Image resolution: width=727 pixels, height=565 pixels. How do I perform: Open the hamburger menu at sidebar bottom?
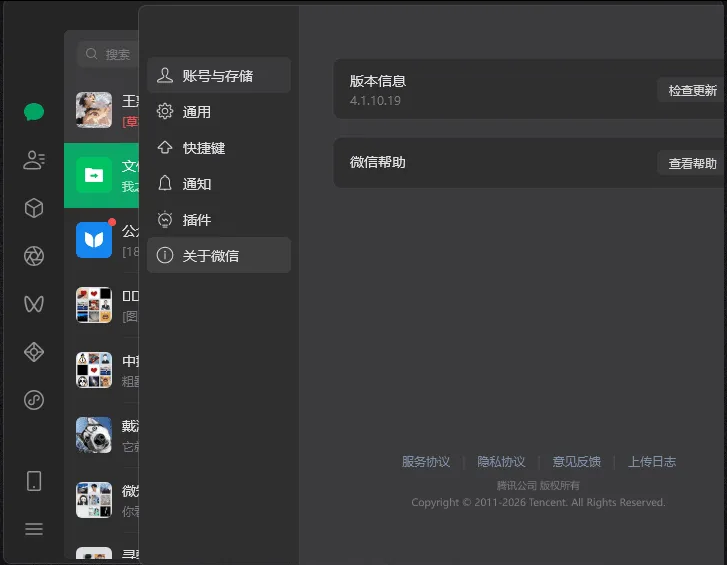tap(34, 529)
